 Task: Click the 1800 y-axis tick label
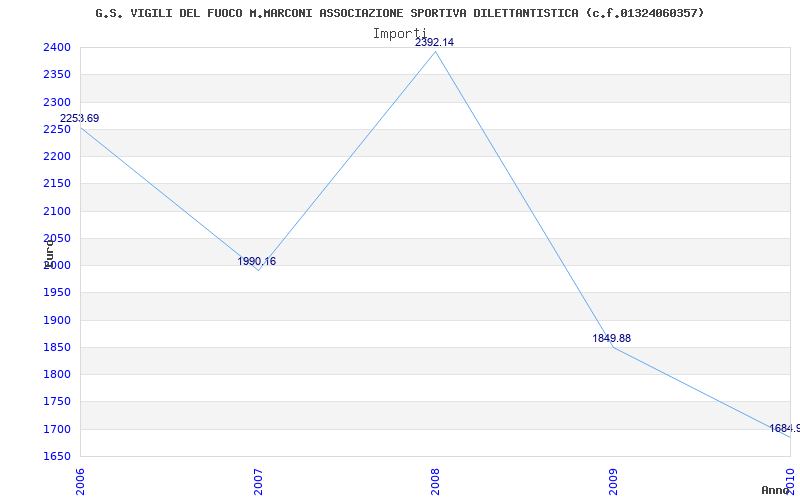tap(58, 374)
